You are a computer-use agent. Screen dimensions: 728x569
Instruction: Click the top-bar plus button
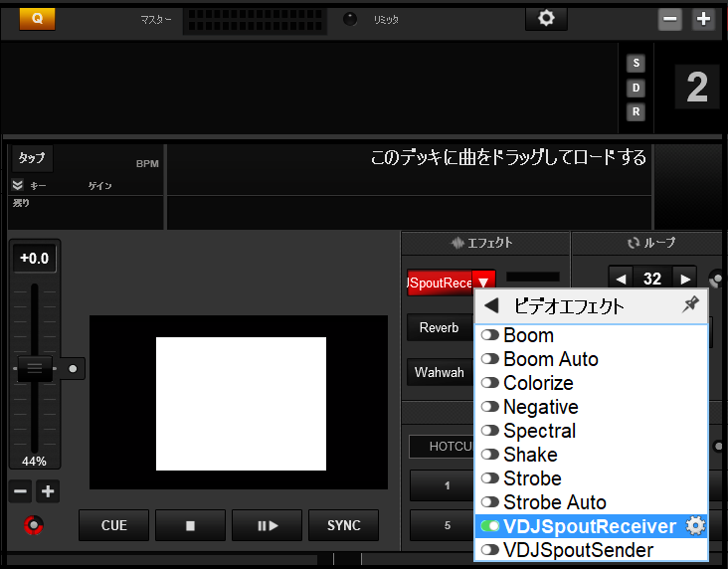pyautogui.click(x=703, y=19)
